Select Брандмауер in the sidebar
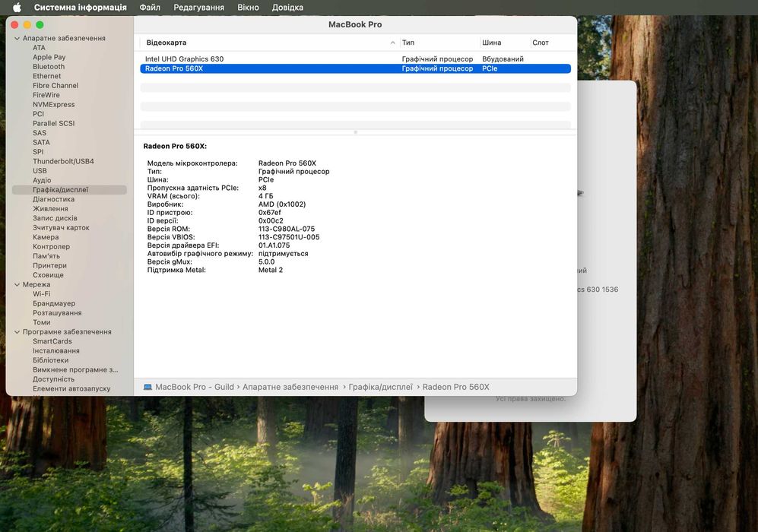Screen dimensions: 758x532 tap(54, 303)
